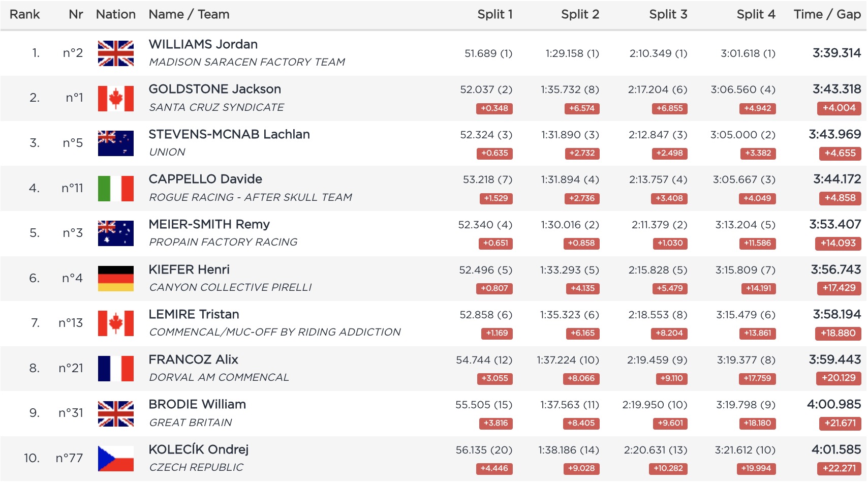Click the Rank column header
The width and height of the screenshot is (868, 482).
pyautogui.click(x=24, y=14)
